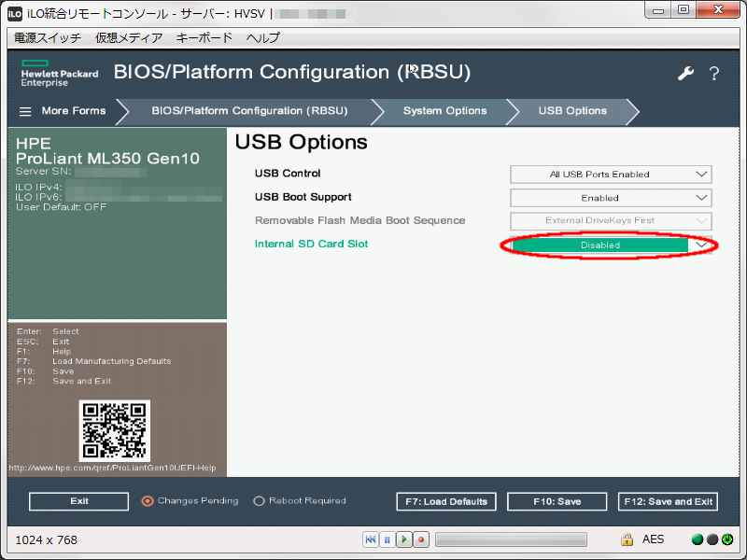Click the Hewlett Packard Enterprise logo

(59, 74)
